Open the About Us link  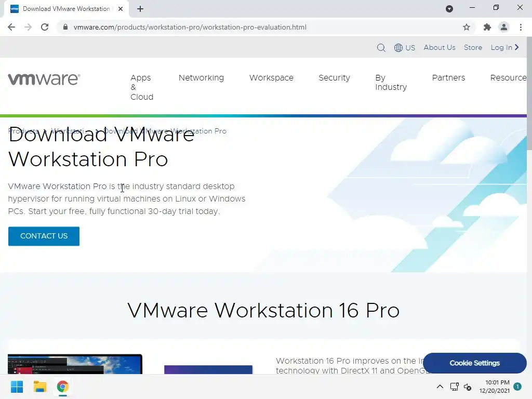(440, 47)
